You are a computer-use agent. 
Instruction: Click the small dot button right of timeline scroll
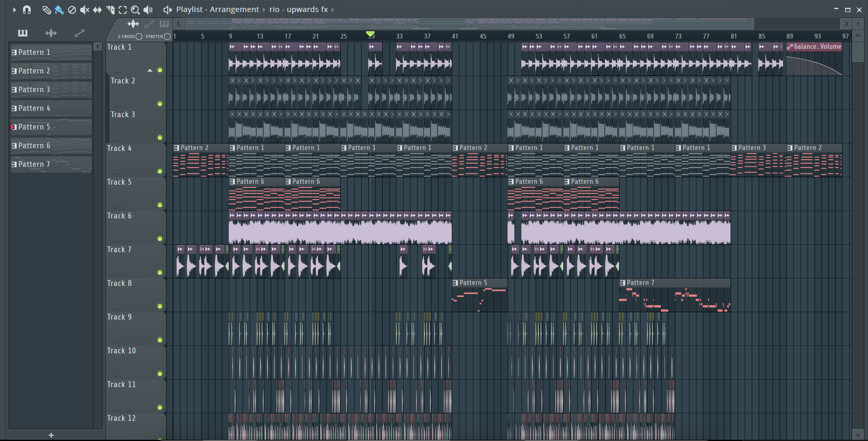tap(858, 24)
